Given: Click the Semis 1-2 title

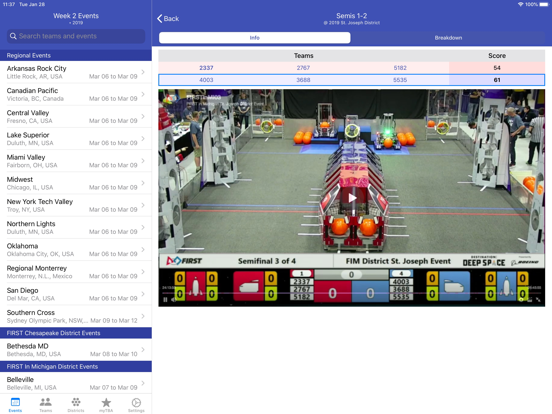Looking at the screenshot, I should 351,16.
